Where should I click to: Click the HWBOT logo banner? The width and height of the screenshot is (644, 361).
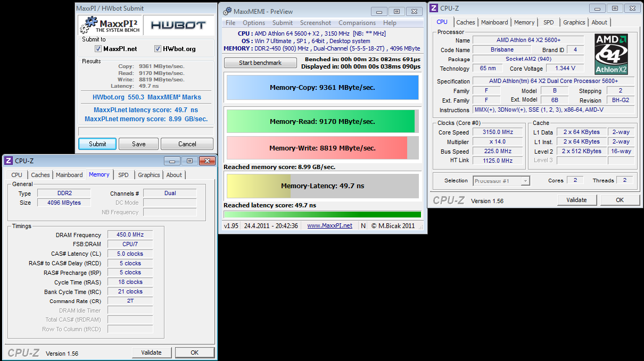[x=178, y=25]
